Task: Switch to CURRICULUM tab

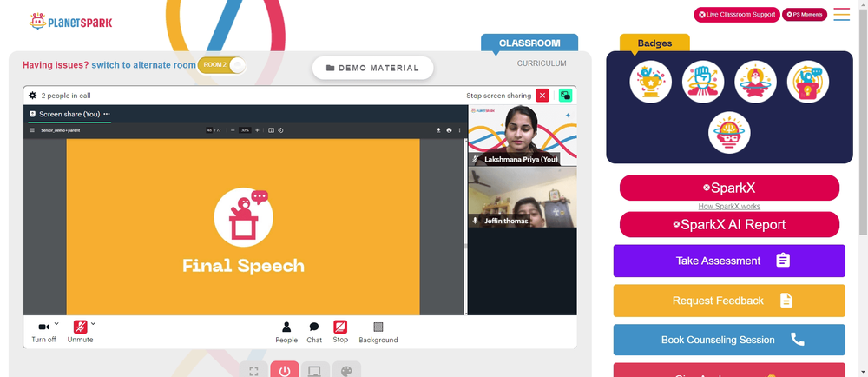Action: [542, 63]
